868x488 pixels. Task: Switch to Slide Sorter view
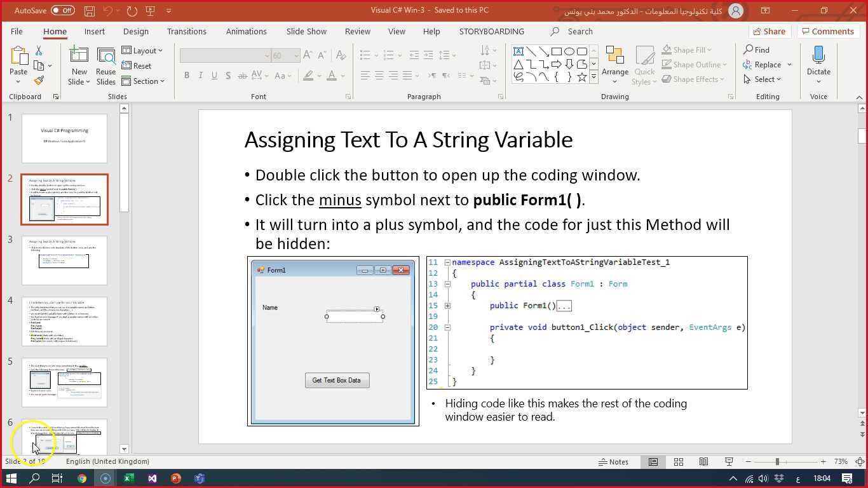tap(679, 462)
